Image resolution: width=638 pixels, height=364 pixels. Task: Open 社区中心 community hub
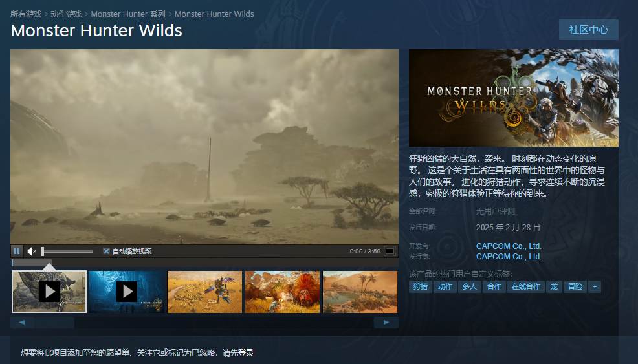(x=588, y=30)
